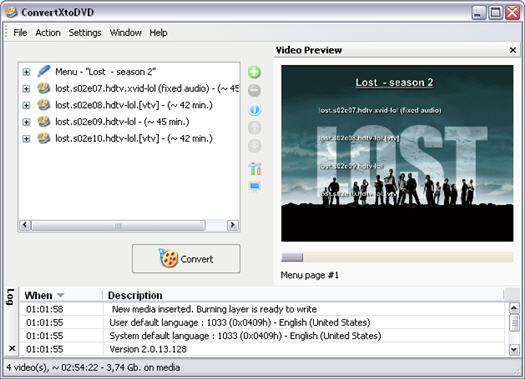The image size is (525, 379).
Task: Click the disc icon for lost.s02e07 file
Action: tap(44, 88)
